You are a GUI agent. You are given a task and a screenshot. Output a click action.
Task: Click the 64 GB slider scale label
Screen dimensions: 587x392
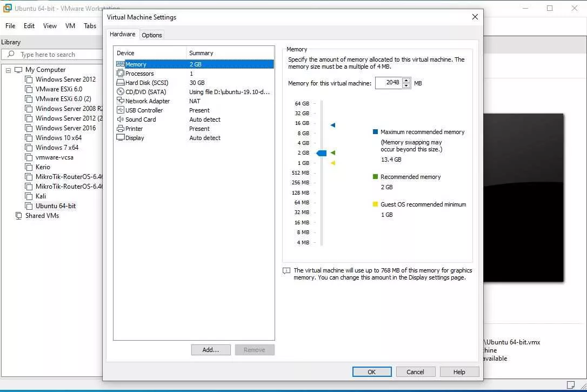tap(302, 103)
